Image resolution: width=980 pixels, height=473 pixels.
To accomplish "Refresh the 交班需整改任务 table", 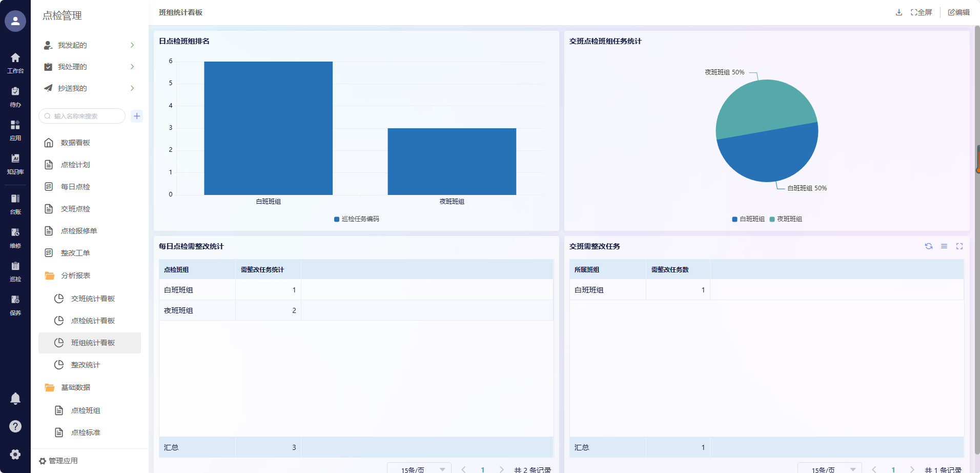I will [x=928, y=246].
